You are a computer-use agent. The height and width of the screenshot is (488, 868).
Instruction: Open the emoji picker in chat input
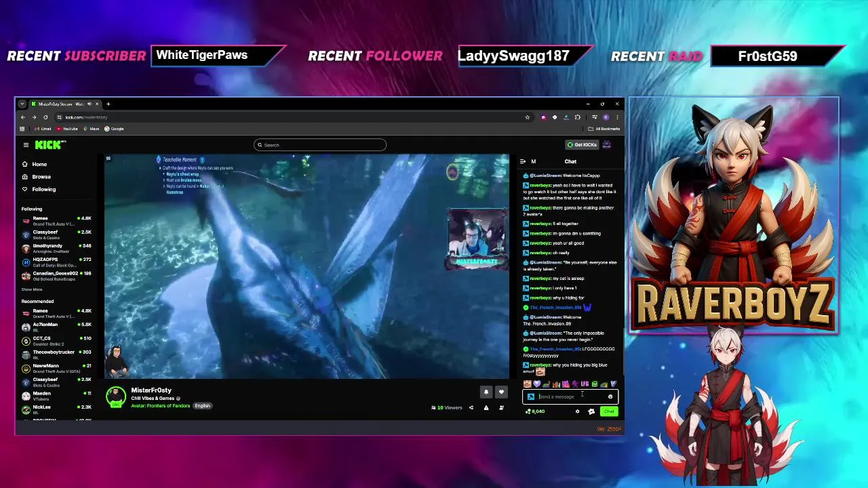[x=610, y=396]
